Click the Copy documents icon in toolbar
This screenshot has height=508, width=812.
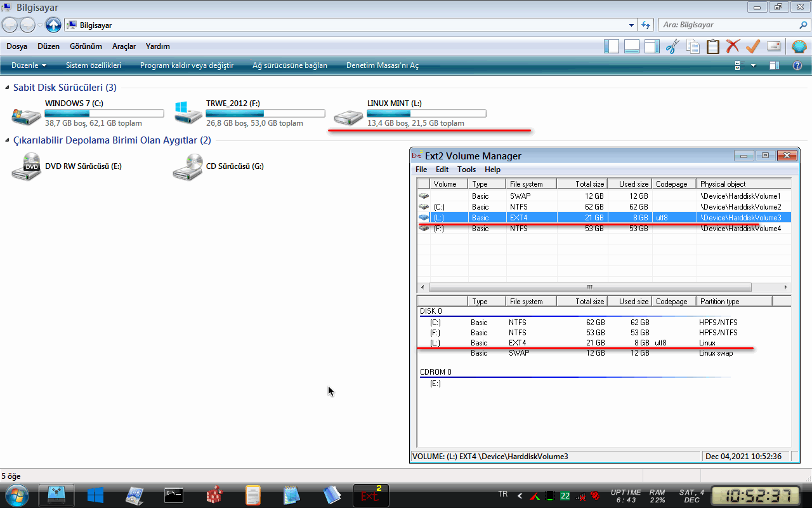[693, 46]
